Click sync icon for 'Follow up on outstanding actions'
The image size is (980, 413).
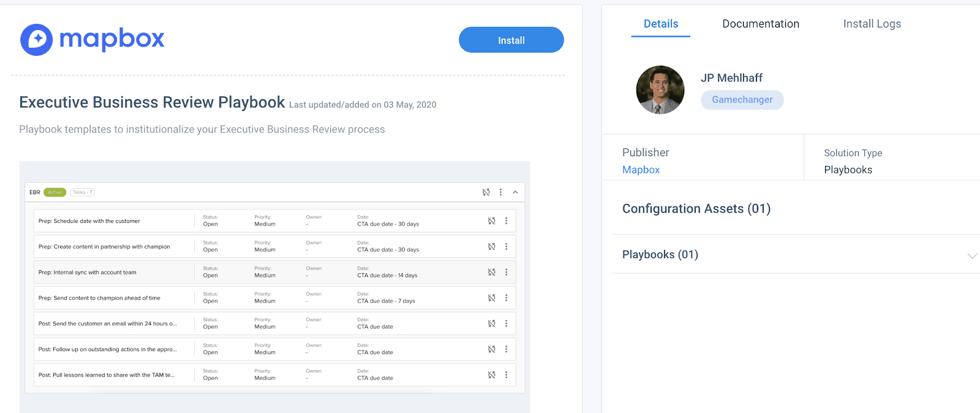[x=491, y=349]
